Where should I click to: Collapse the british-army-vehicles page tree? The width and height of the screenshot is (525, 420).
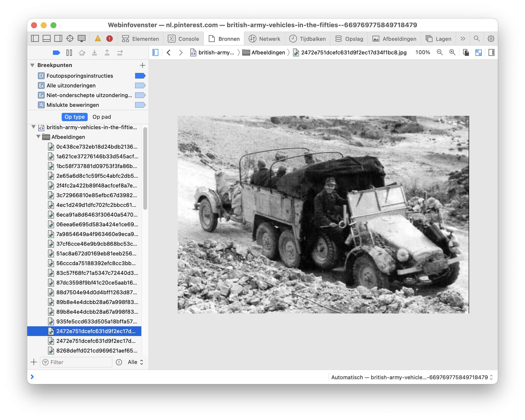34,127
